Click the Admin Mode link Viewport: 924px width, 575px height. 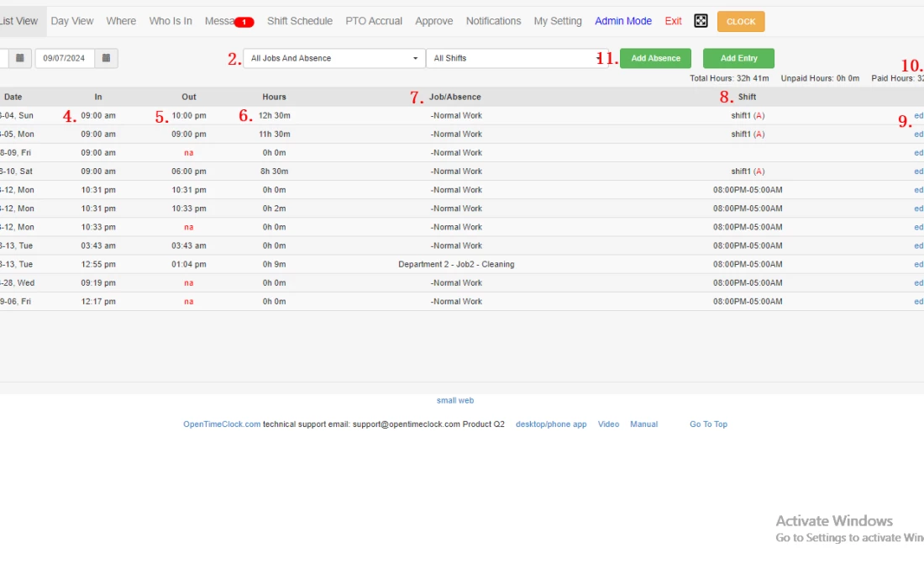[623, 21]
